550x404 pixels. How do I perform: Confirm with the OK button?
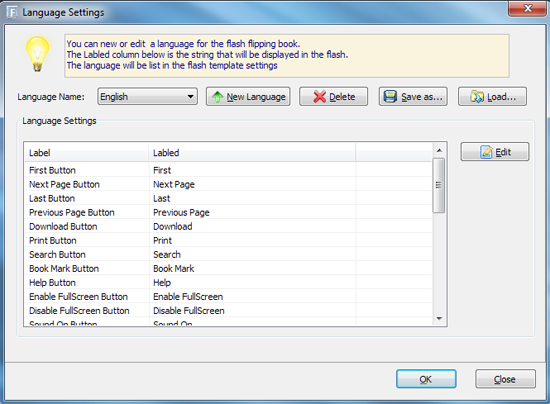point(426,379)
